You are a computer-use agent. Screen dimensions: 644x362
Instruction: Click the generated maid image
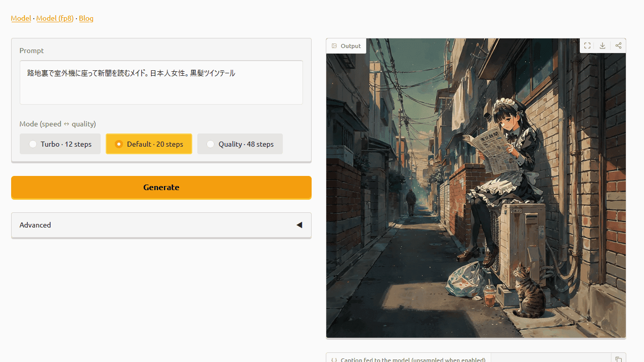[x=476, y=188]
